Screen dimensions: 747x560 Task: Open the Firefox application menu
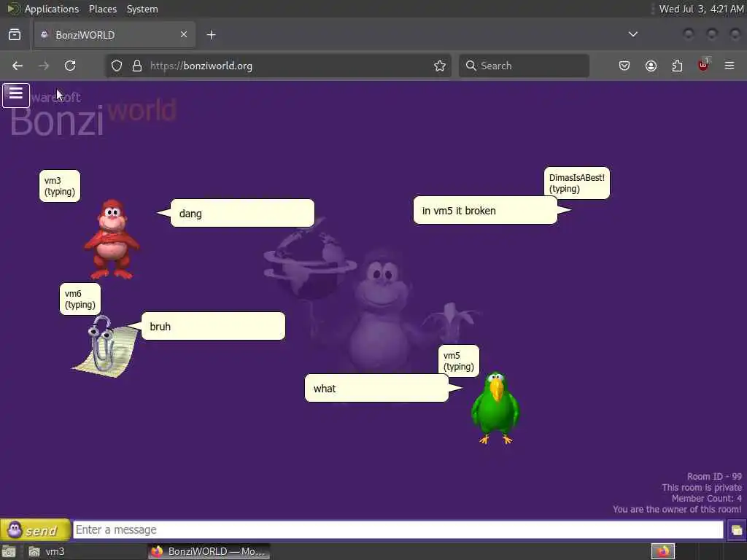tap(729, 66)
